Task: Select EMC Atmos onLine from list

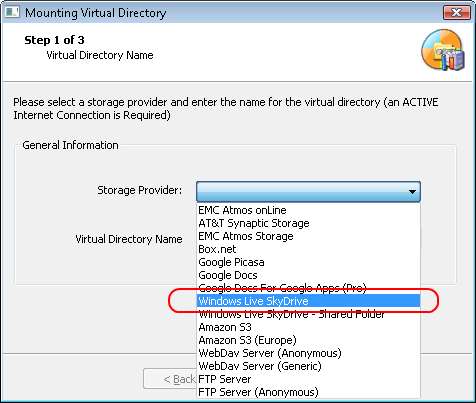Action: click(x=308, y=210)
